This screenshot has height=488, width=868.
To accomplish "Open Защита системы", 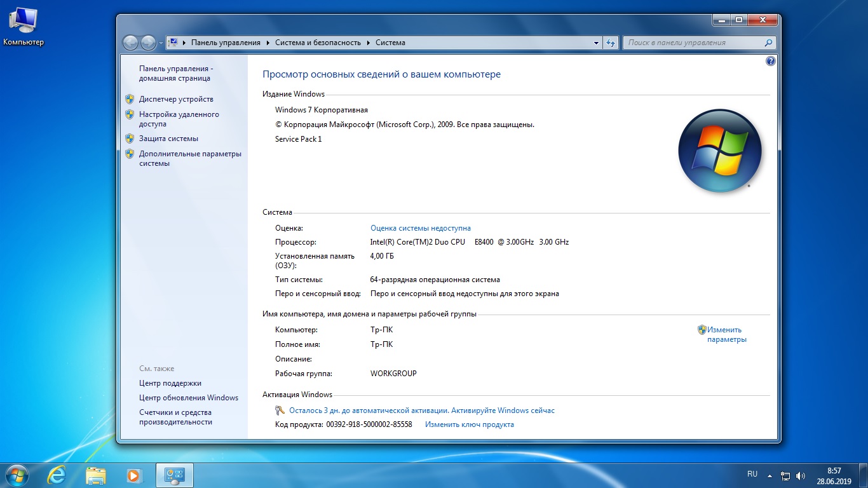I will [168, 139].
